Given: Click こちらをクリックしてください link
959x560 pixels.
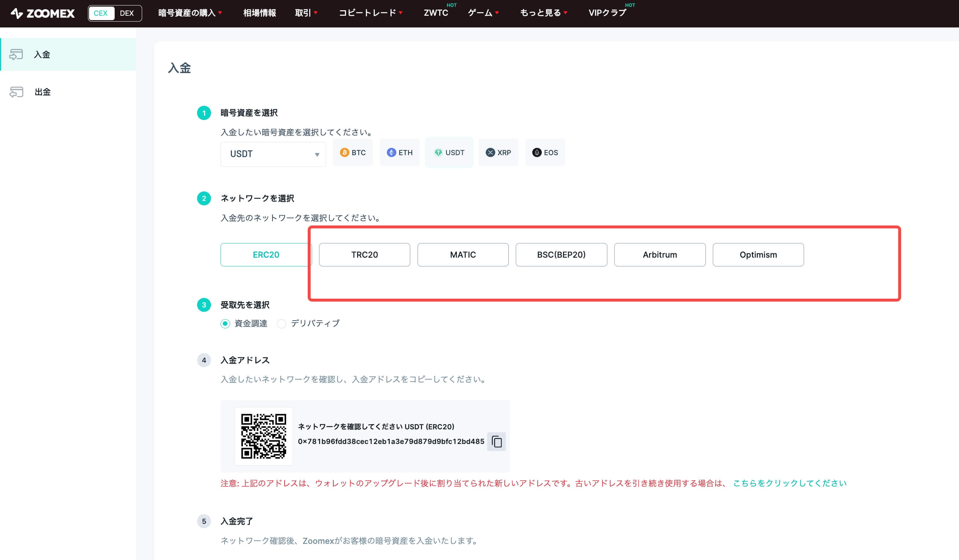Looking at the screenshot, I should pyautogui.click(x=790, y=483).
